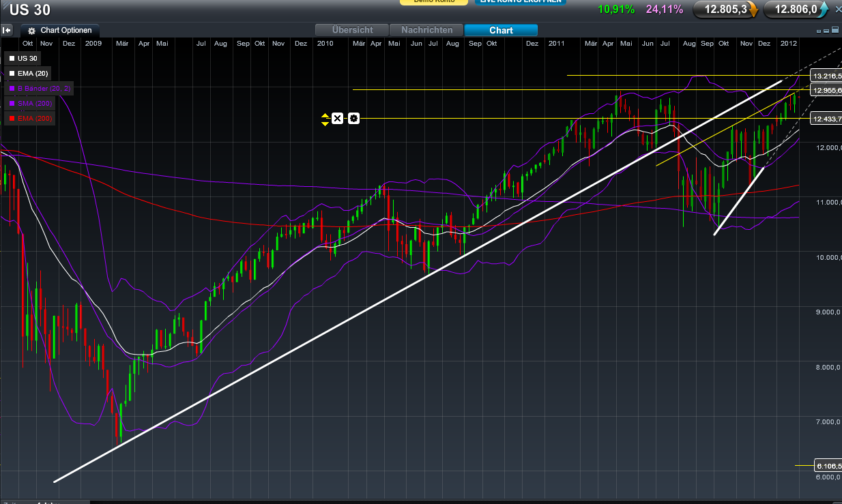Switch to the Nachrichten tab
The height and width of the screenshot is (504, 842).
click(426, 30)
